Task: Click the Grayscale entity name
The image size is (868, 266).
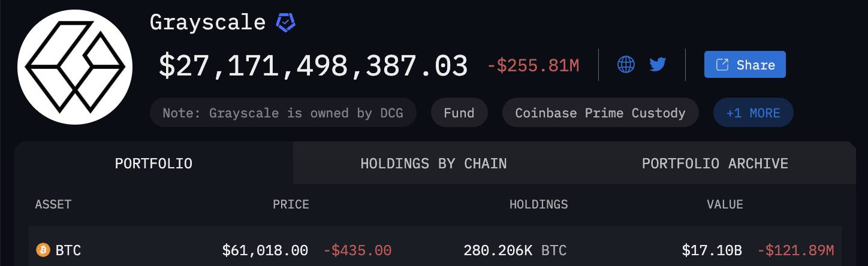Action: 207,22
